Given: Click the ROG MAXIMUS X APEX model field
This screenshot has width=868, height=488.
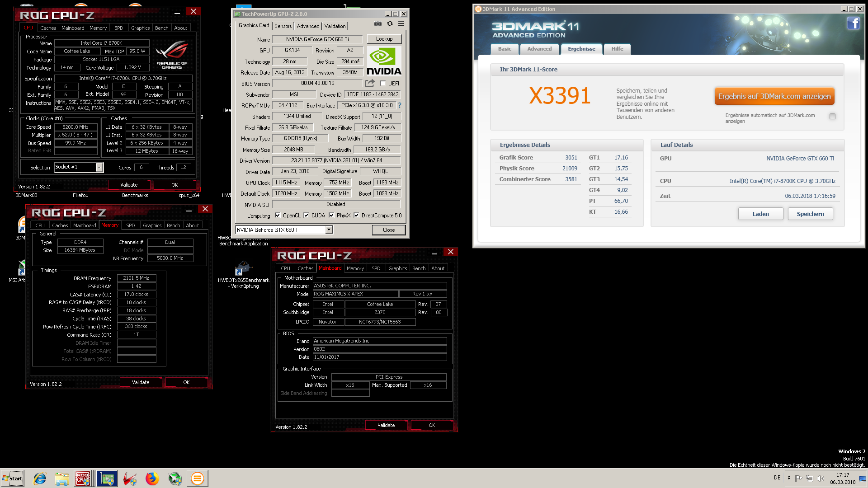Looking at the screenshot, I should tap(355, 294).
